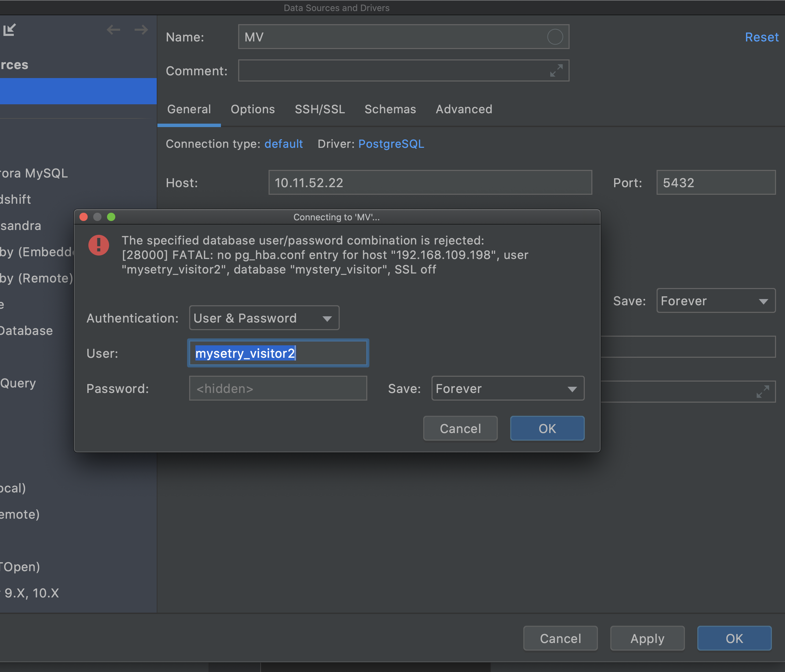Open the dialog's Save Forever dropdown

click(507, 388)
